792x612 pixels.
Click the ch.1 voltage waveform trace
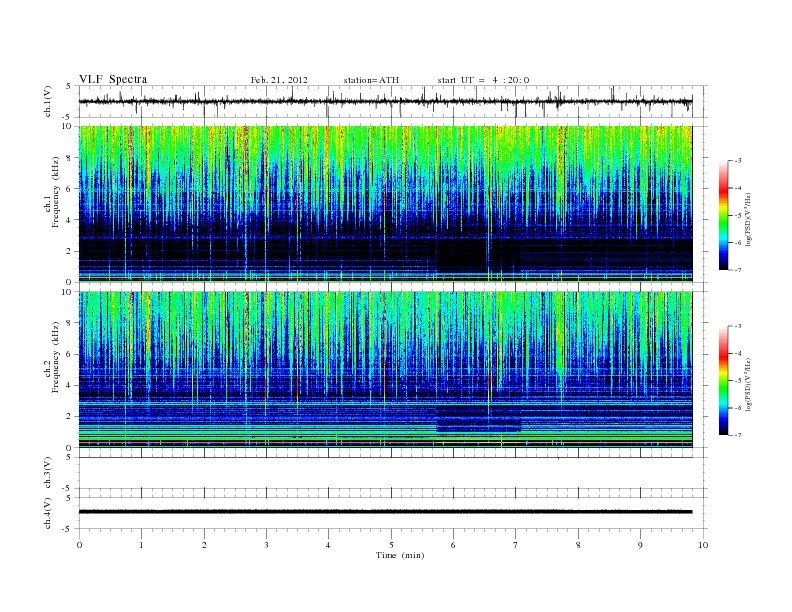click(385, 101)
